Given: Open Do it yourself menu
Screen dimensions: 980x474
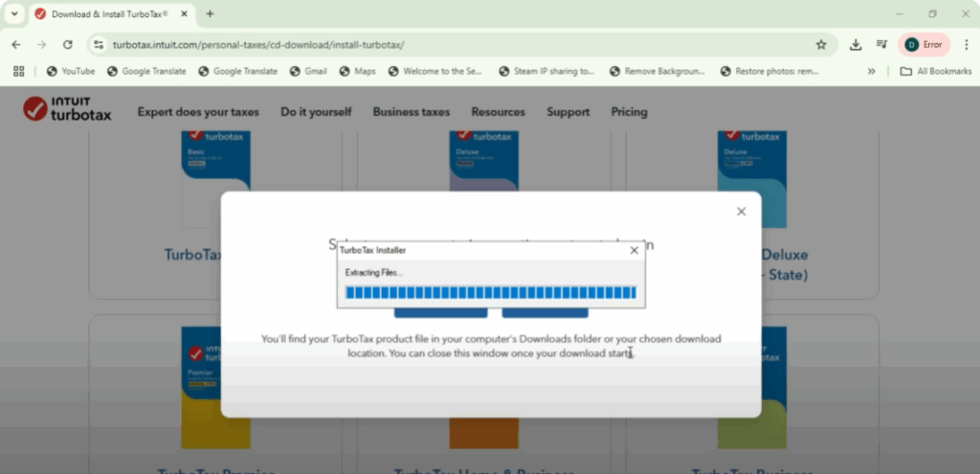Looking at the screenshot, I should [x=316, y=112].
